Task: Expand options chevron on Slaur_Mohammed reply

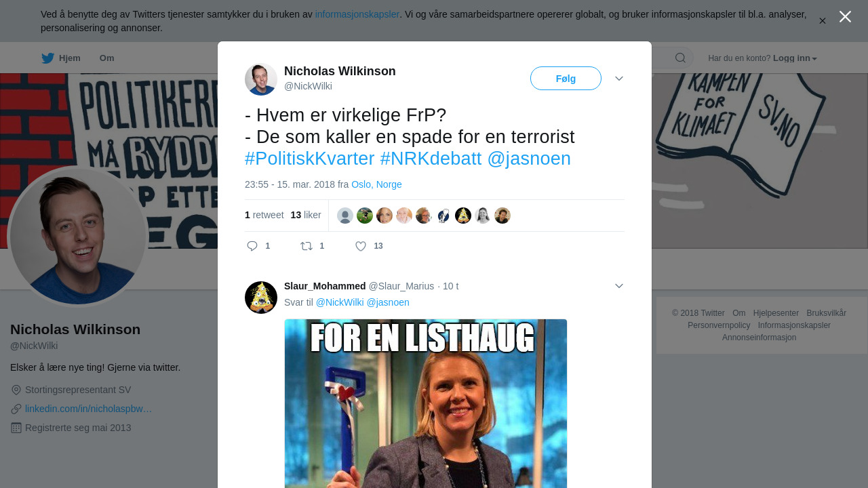Action: point(619,286)
